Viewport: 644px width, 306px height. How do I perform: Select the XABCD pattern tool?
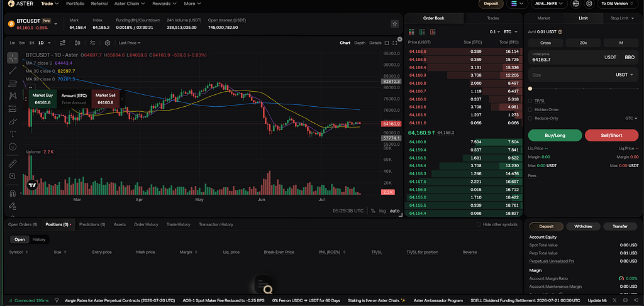tap(13, 96)
